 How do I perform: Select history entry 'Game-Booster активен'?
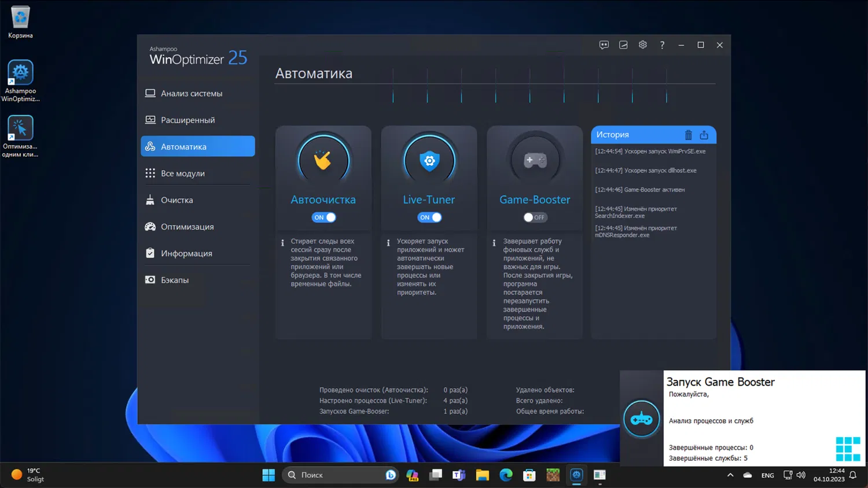click(x=640, y=190)
